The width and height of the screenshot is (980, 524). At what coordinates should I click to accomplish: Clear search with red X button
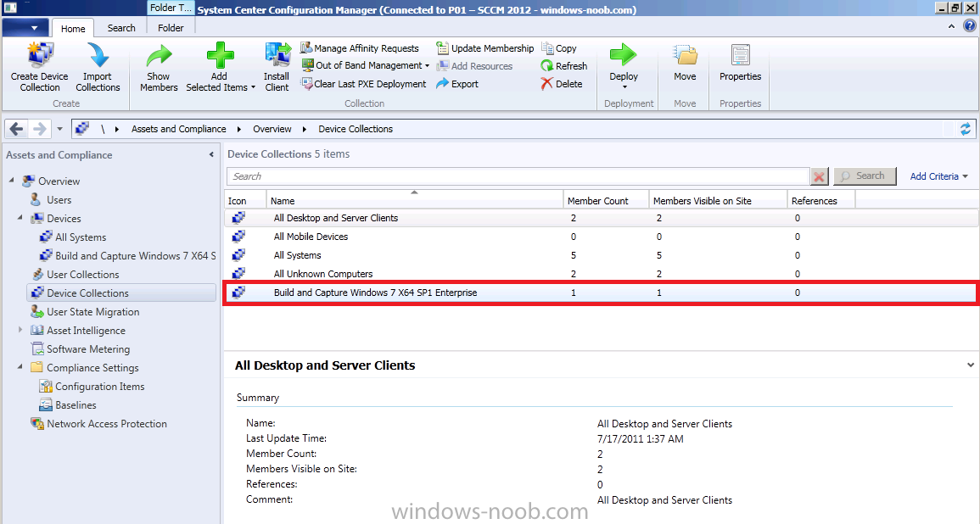[819, 176]
